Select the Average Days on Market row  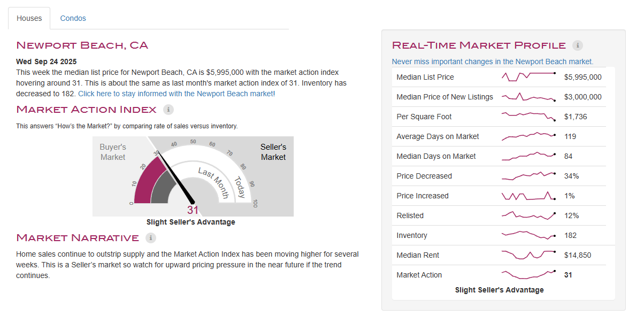tap(503, 136)
